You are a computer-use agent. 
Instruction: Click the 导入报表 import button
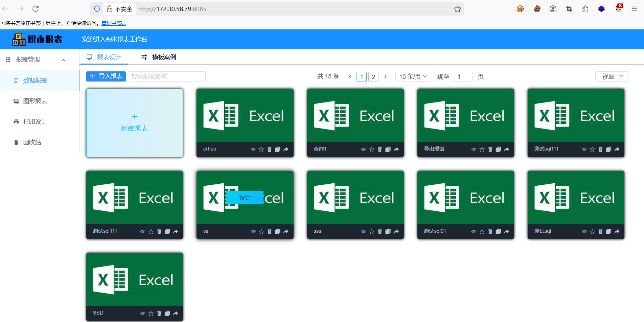(106, 76)
